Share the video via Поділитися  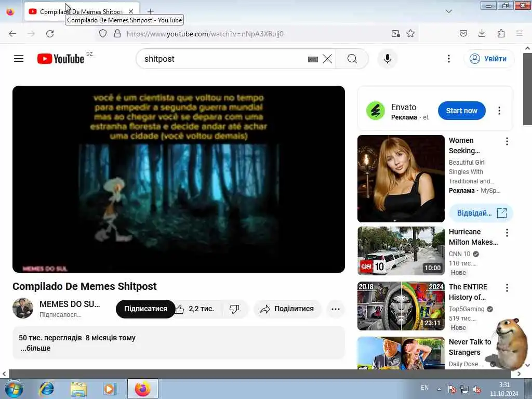tap(287, 309)
